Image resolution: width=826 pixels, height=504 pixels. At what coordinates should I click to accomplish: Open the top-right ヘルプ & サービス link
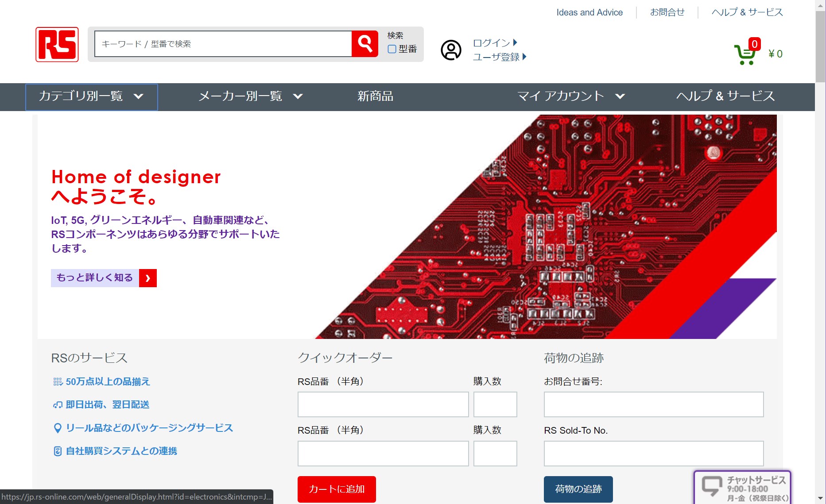(x=748, y=12)
